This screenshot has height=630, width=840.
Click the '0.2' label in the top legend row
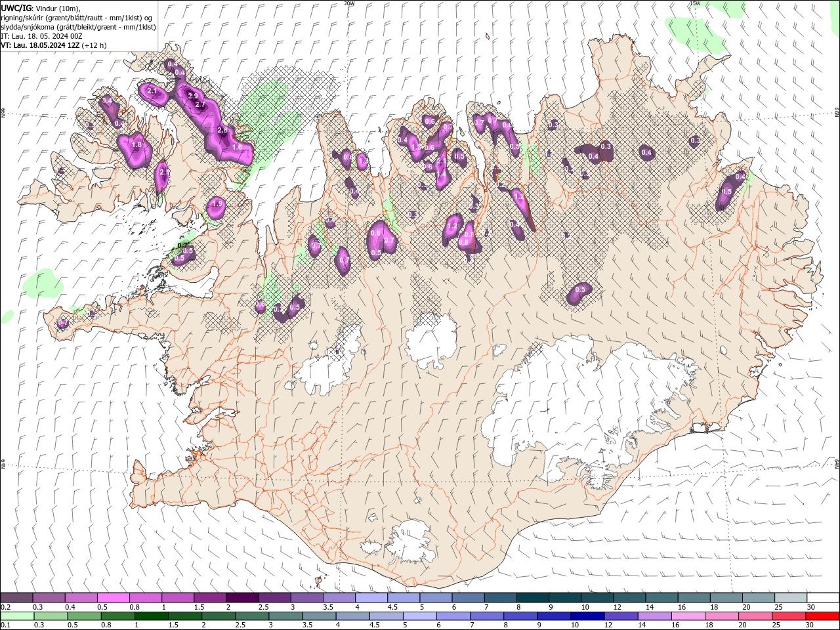[5, 607]
